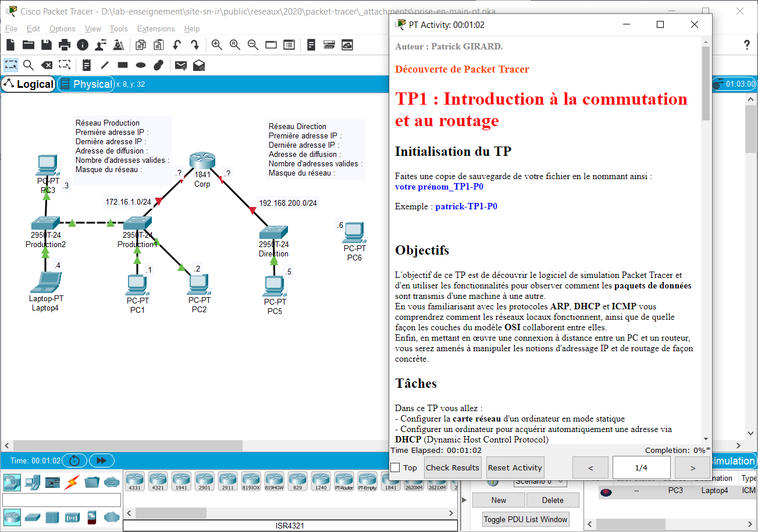Screen dimensions: 758x532
Task: Open a file using the folder icon
Action: tap(28, 45)
